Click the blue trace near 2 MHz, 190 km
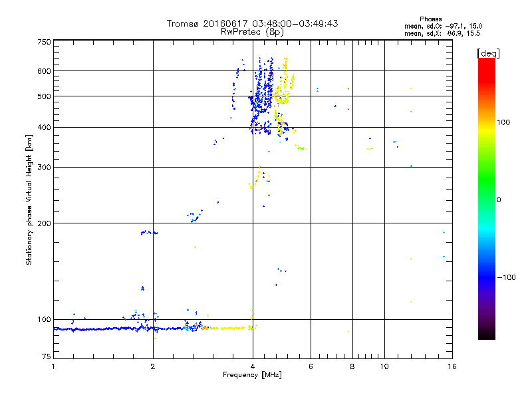 pyautogui.click(x=149, y=232)
